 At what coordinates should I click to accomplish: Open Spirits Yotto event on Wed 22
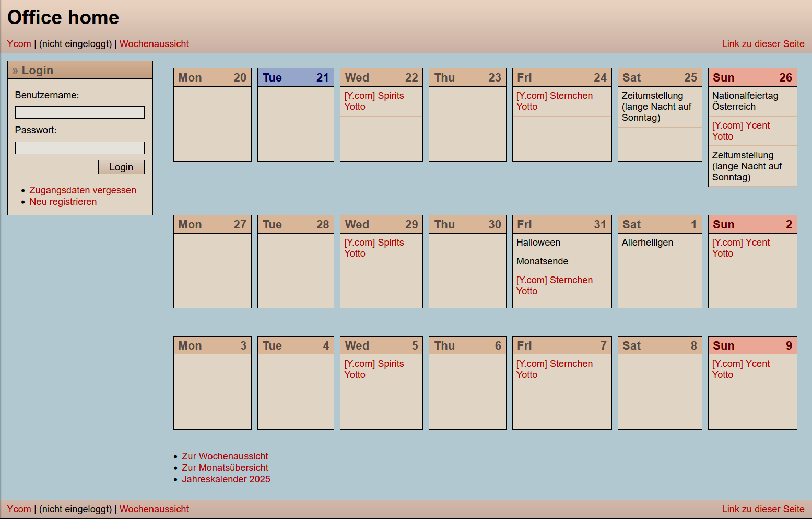click(x=373, y=101)
